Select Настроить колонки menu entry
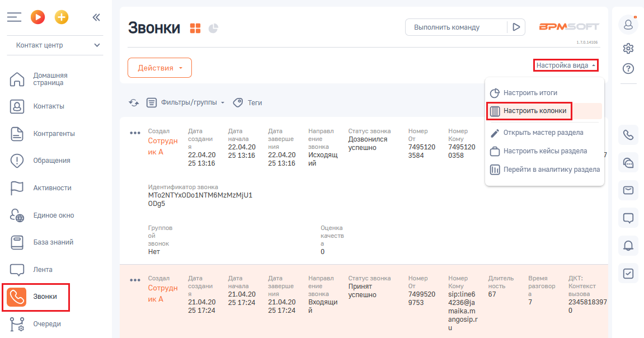Screen dimensions: 644x338 coord(544,111)
